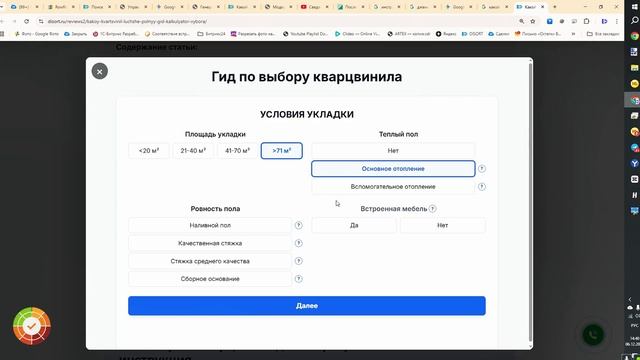Reload the page in the browser
Viewport: 640px width, 360px height.
[x=27, y=21]
